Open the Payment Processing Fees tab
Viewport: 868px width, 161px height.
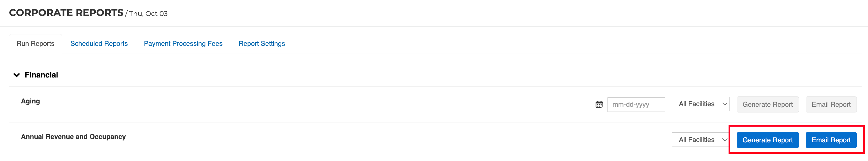coord(183,43)
